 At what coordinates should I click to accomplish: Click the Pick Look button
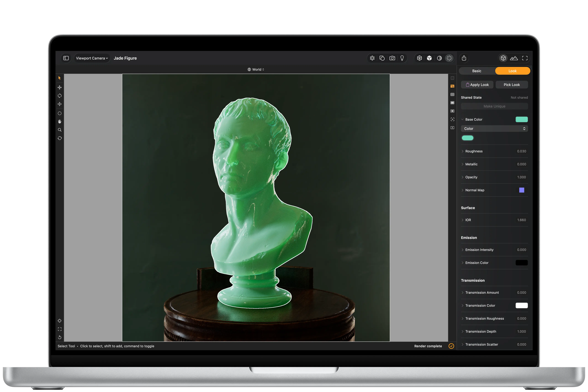pyautogui.click(x=512, y=85)
